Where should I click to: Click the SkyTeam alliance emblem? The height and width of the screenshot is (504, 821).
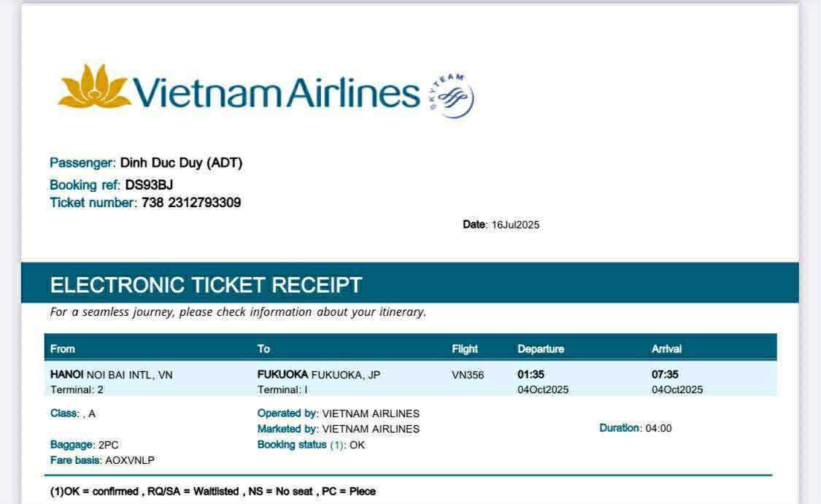pos(451,96)
